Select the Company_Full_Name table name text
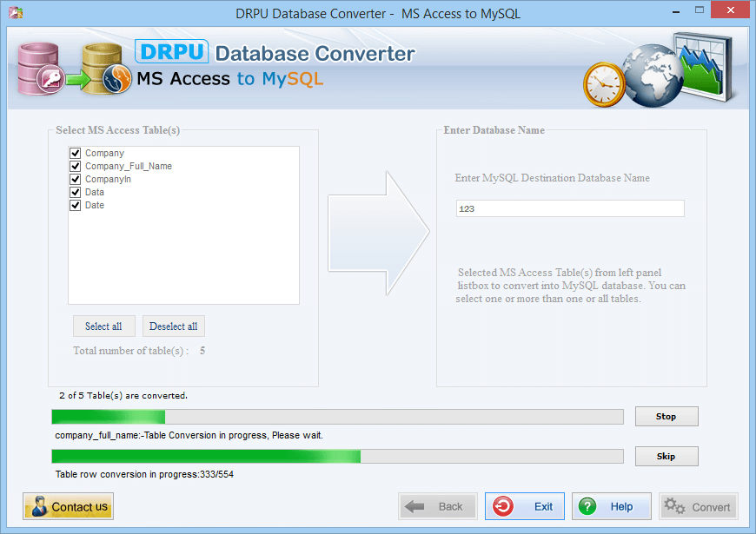756x534 pixels. click(x=129, y=166)
